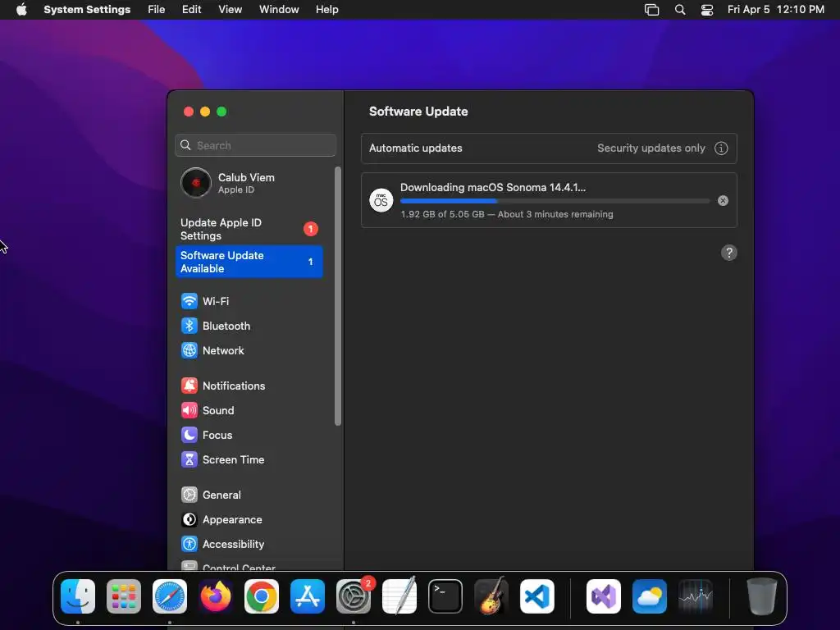Screen dimensions: 840x630
Task: Click the Automatic updates row
Action: click(549, 148)
